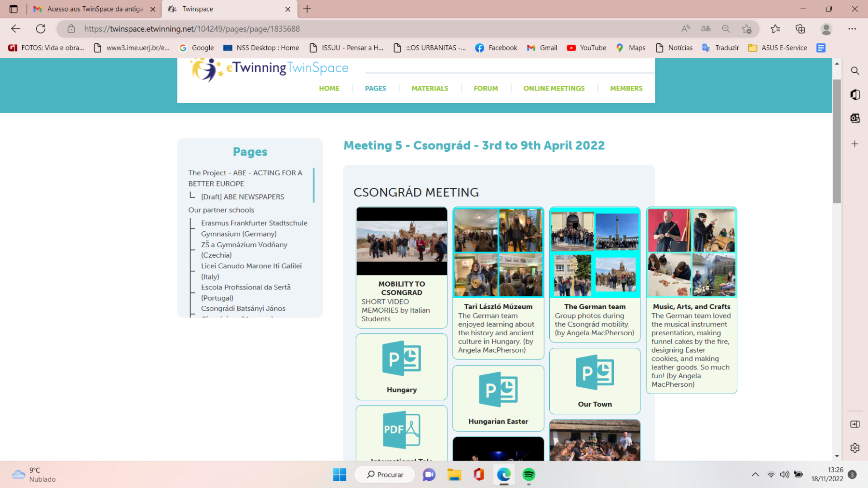Open the Hungarian Easter presentation
This screenshot has width=868, height=488.
click(498, 398)
